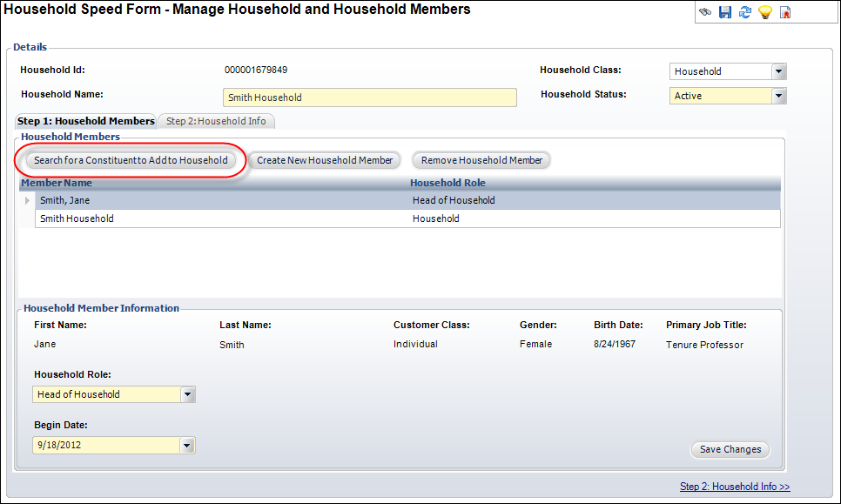Viewport: 841px width, 504px height.
Task: Expand the row arrow beside Smith, Jane
Action: [x=27, y=200]
